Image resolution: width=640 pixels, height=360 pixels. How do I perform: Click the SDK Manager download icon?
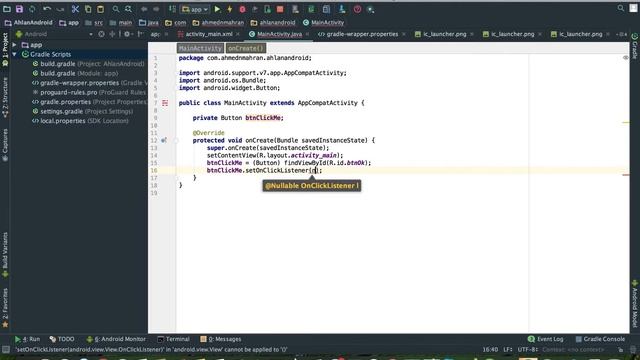pos(342,9)
